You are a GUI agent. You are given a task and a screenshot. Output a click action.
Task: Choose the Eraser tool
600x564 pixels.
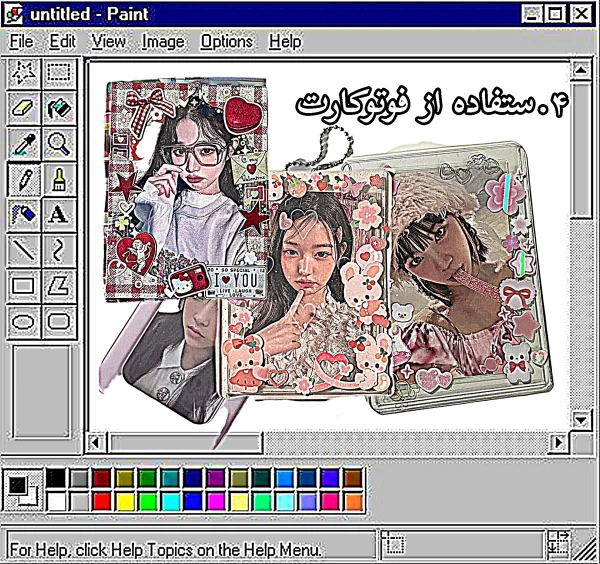point(24,108)
